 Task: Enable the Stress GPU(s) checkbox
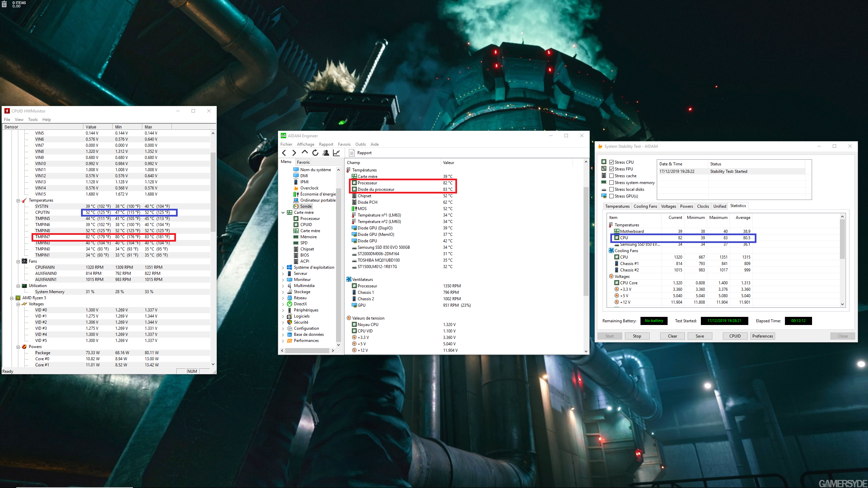[612, 196]
